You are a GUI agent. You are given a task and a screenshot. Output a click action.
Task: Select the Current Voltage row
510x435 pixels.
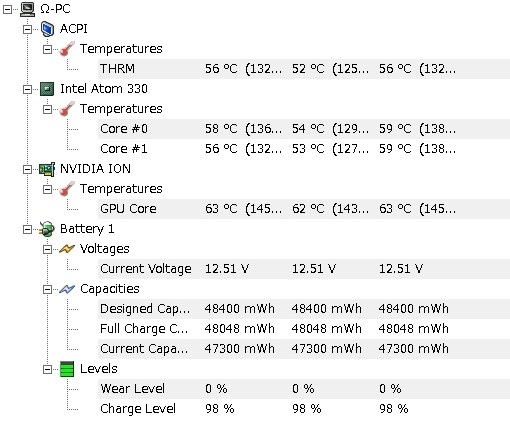point(304,269)
